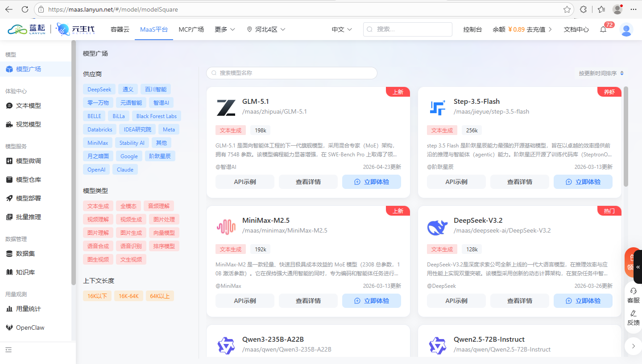Expand the 去充值 balance chevron
Viewport: 642px width, 364px height.
click(550, 29)
